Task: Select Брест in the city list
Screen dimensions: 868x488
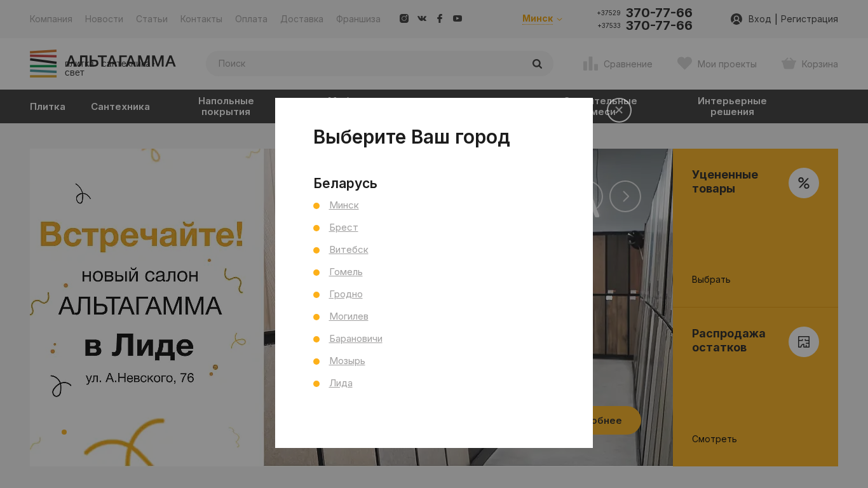Action: tap(344, 227)
